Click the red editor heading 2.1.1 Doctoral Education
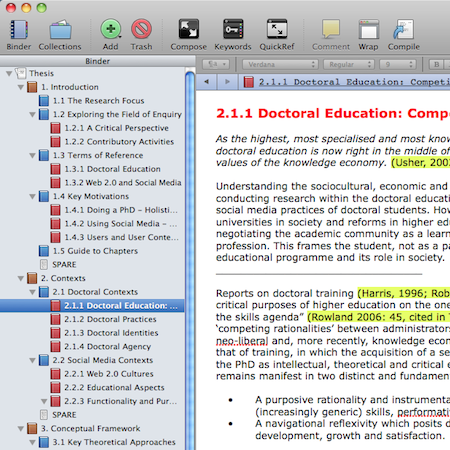 pyautogui.click(x=333, y=113)
